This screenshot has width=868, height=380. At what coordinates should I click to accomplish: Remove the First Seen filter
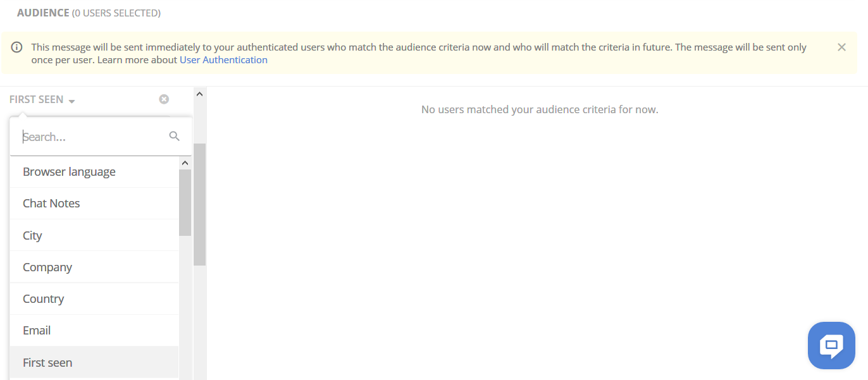coord(164,99)
